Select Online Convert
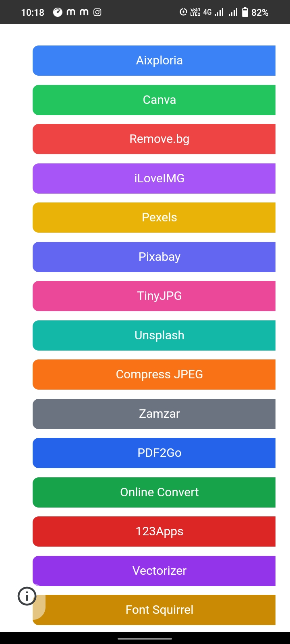 [159, 492]
